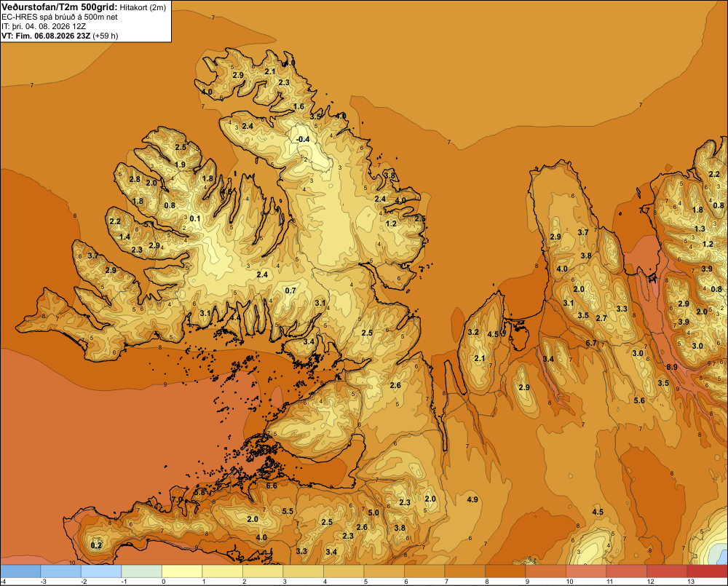
Task: Click the EC-HRES spá brúuð á 500m net text
Action: click(x=60, y=17)
